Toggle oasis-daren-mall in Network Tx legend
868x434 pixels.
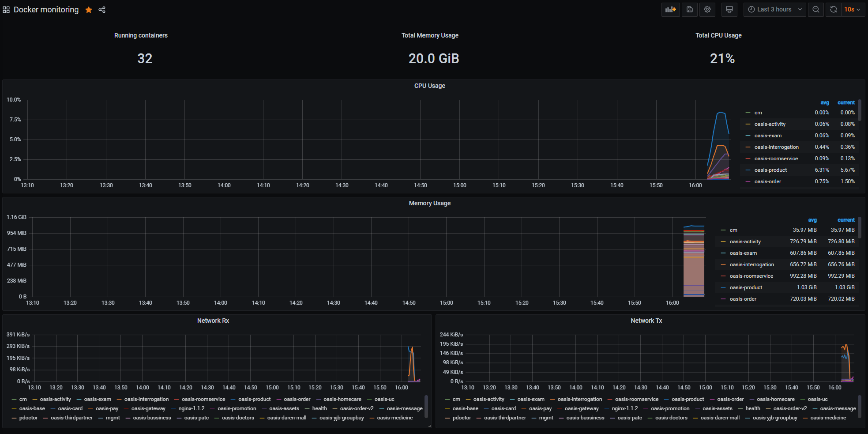tap(720, 418)
